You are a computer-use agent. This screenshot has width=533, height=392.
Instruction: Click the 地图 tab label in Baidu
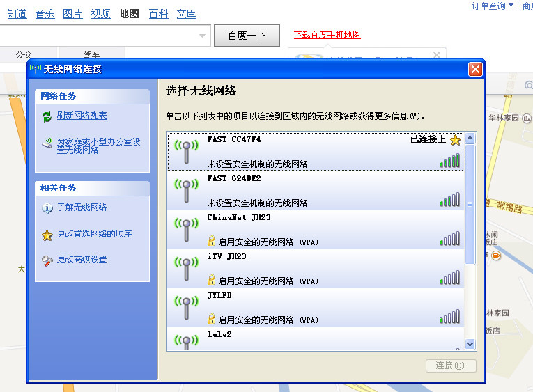[129, 14]
